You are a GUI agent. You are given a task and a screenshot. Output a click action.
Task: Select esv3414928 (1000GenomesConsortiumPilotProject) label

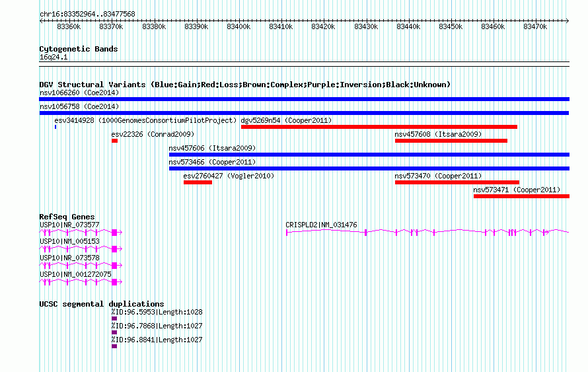coord(145,120)
